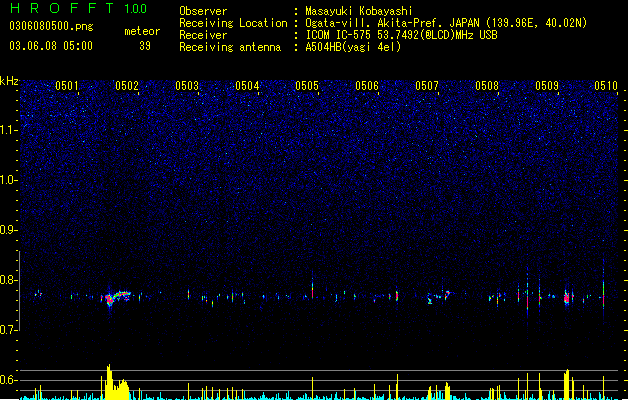The width and height of the screenshot is (629, 400).
Task: Click the meteor count value 39
Action: [x=145, y=46]
